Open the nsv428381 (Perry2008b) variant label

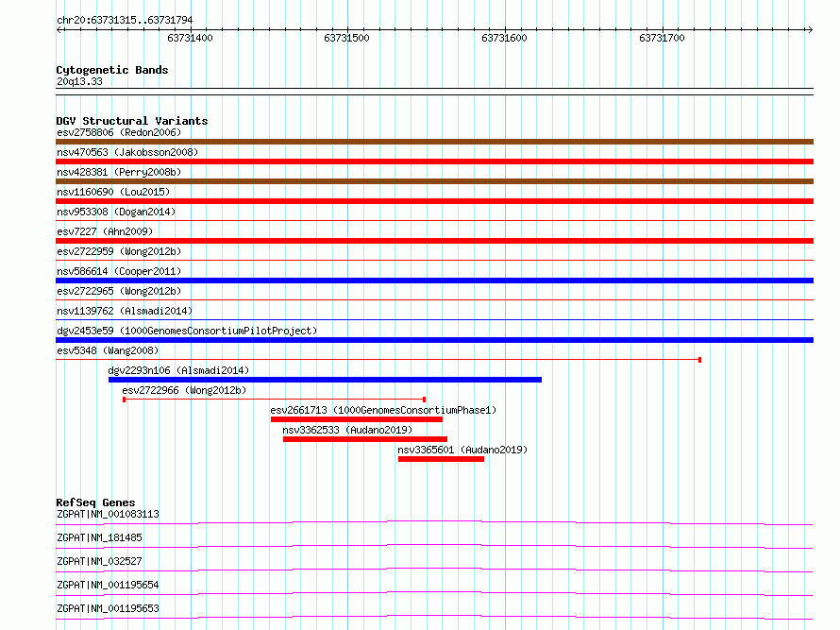coord(119,172)
